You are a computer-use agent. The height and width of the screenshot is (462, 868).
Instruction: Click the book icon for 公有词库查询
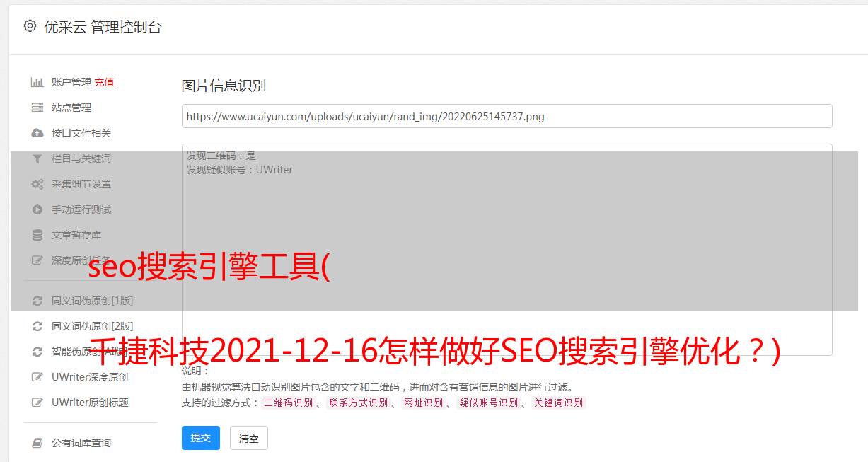tap(37, 443)
